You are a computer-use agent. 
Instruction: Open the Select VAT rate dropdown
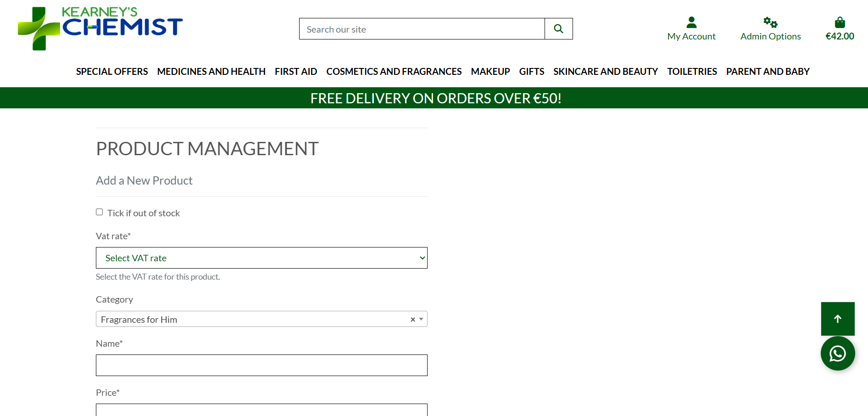point(262,258)
